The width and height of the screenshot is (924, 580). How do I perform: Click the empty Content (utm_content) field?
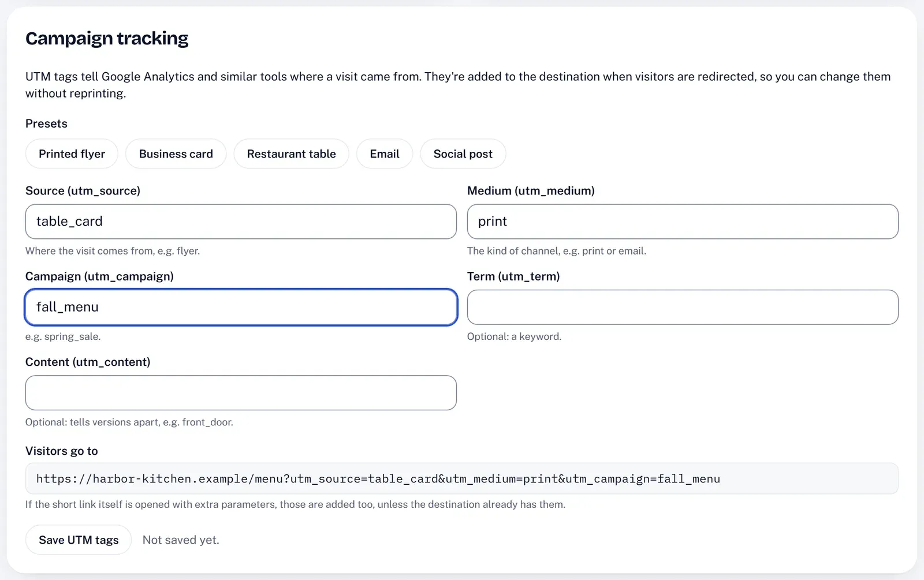[241, 393]
